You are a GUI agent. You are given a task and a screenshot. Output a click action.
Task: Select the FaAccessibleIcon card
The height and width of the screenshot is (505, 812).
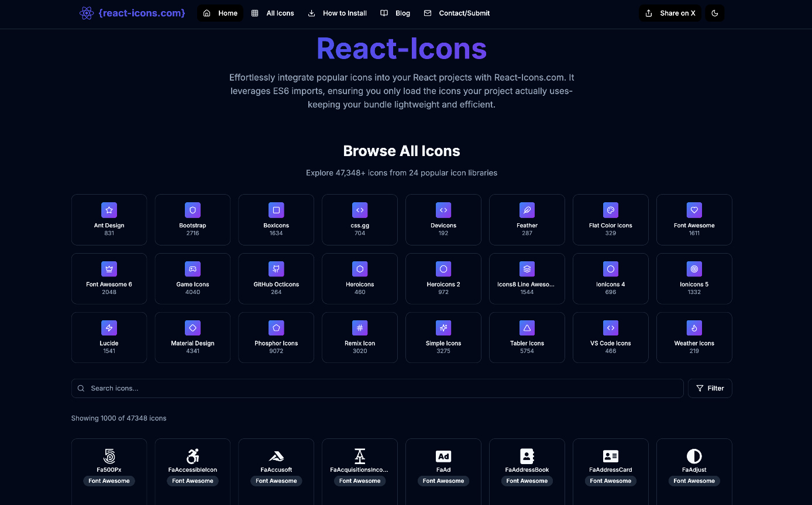point(192,472)
